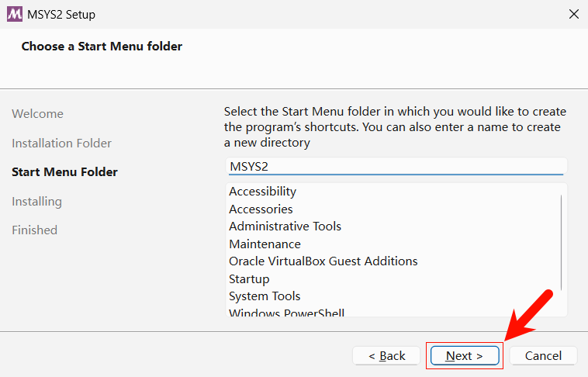Go back with the Back button
The height and width of the screenshot is (377, 588).
(387, 355)
